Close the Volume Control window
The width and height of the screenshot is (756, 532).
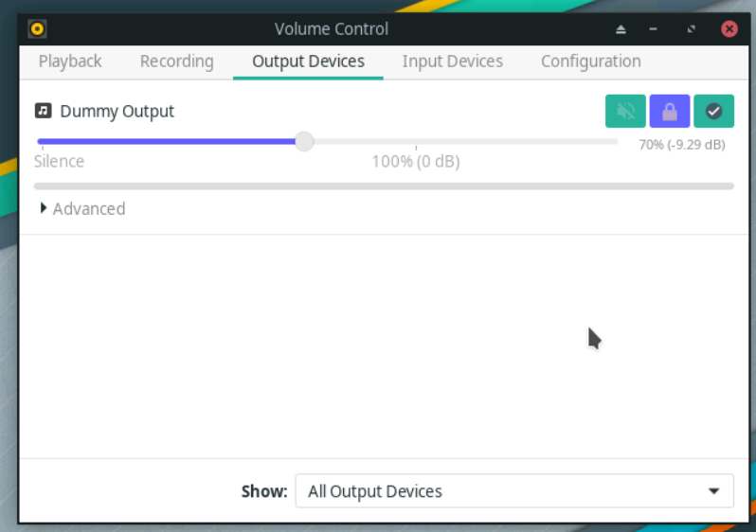(x=729, y=29)
